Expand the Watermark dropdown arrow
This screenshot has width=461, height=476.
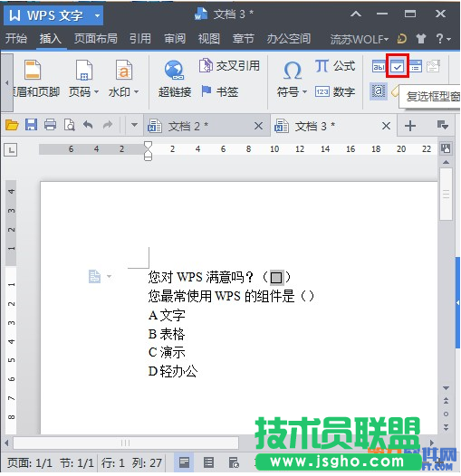pyautogui.click(x=137, y=91)
